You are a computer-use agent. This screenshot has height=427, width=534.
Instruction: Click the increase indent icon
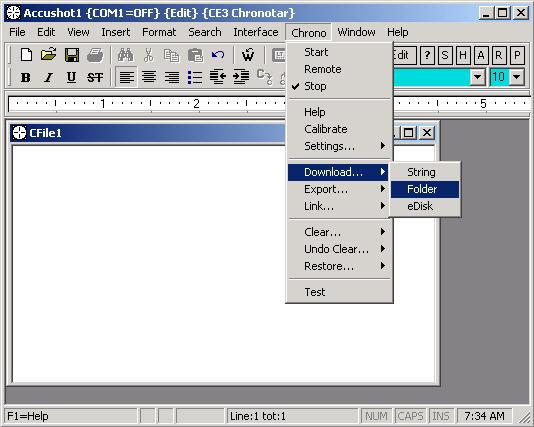click(241, 77)
